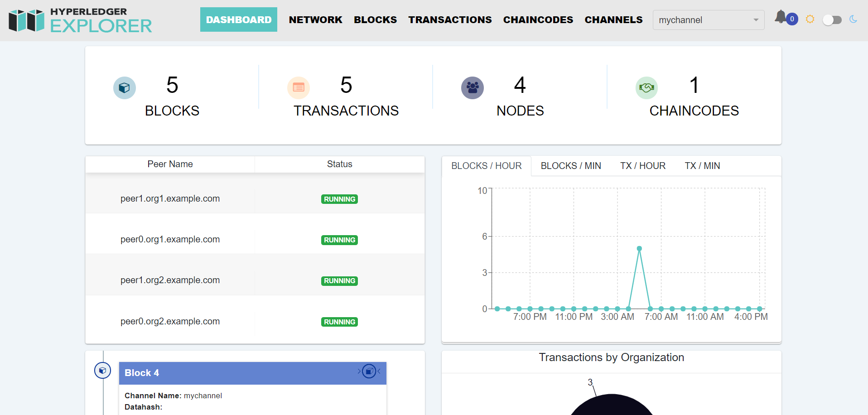The width and height of the screenshot is (868, 415).
Task: Open the Block 4 header card
Action: [x=253, y=373]
